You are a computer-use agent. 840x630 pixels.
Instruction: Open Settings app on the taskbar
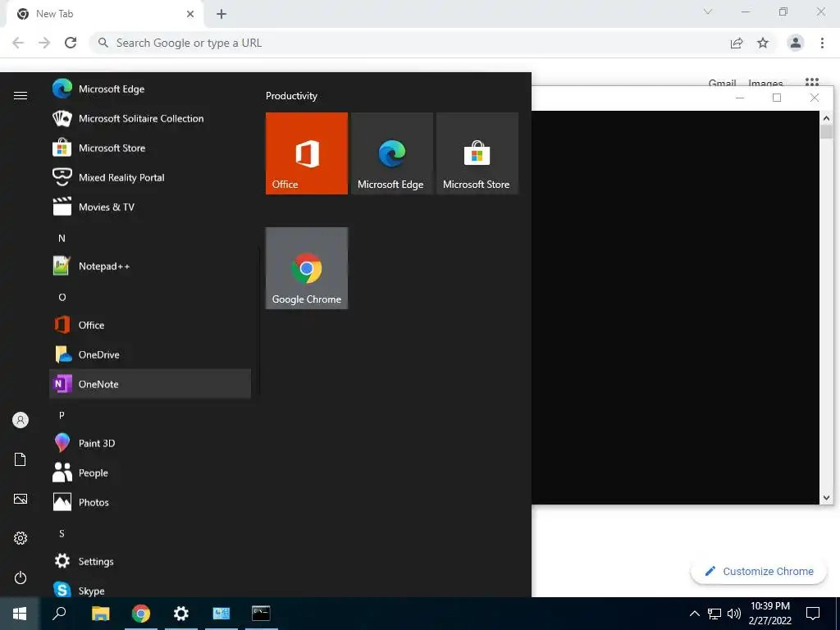click(x=181, y=614)
